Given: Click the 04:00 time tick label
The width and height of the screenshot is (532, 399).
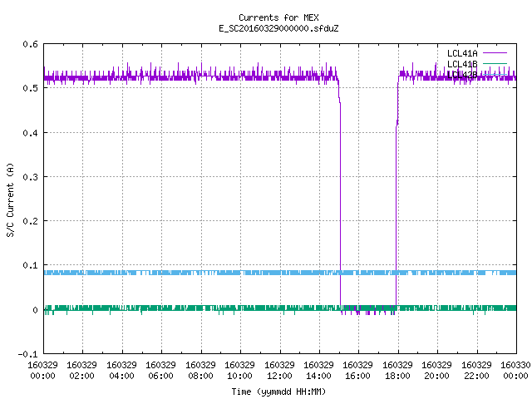Looking at the screenshot, I should (x=121, y=377).
